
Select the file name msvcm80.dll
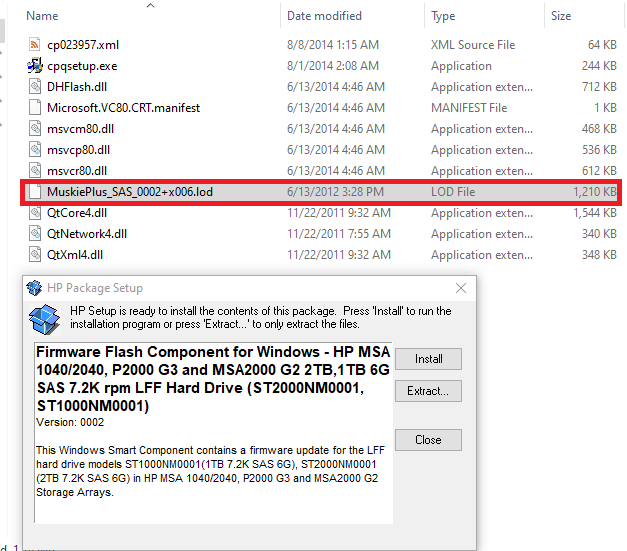pyautogui.click(x=80, y=129)
